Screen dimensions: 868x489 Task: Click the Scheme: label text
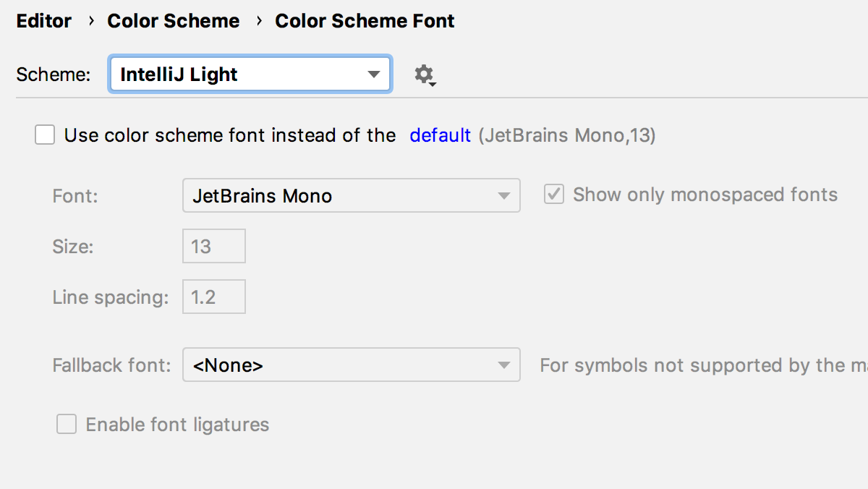[54, 75]
